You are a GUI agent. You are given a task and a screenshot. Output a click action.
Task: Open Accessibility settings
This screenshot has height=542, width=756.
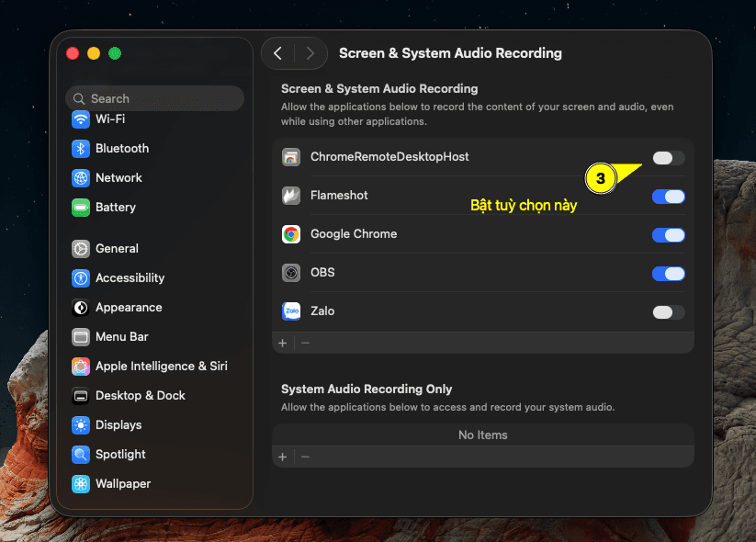(81, 277)
